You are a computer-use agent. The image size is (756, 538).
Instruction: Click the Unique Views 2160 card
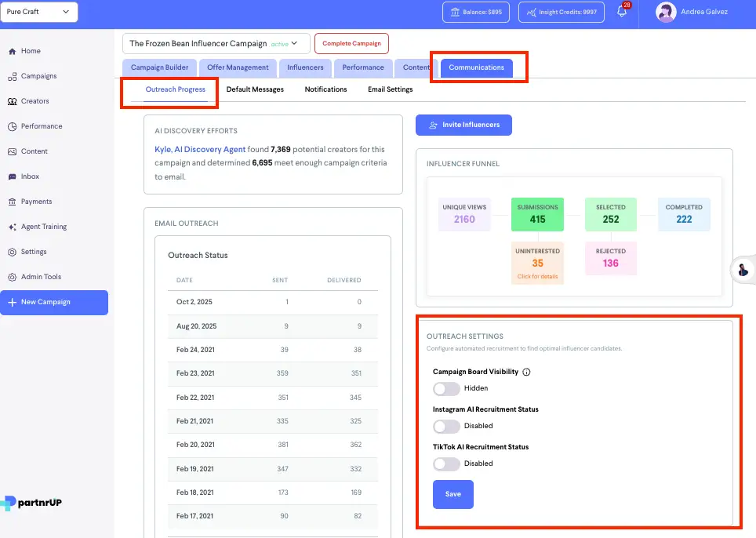coord(464,214)
